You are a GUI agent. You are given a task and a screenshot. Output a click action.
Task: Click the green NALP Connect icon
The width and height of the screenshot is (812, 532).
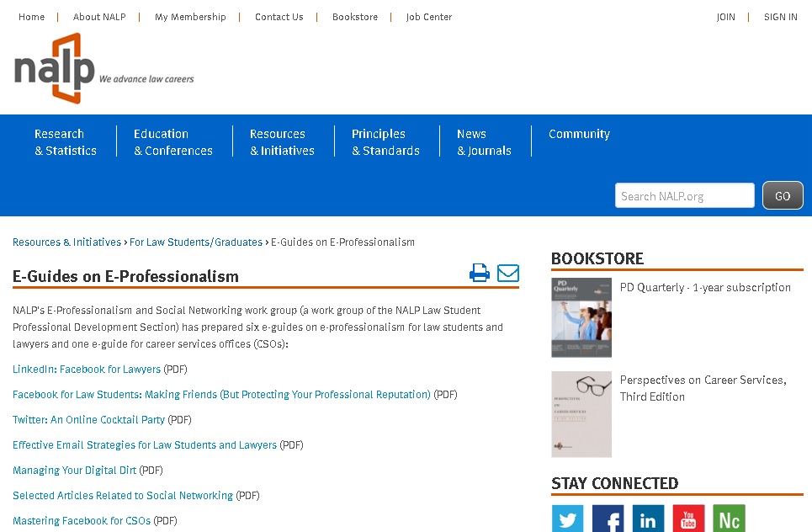[729, 519]
